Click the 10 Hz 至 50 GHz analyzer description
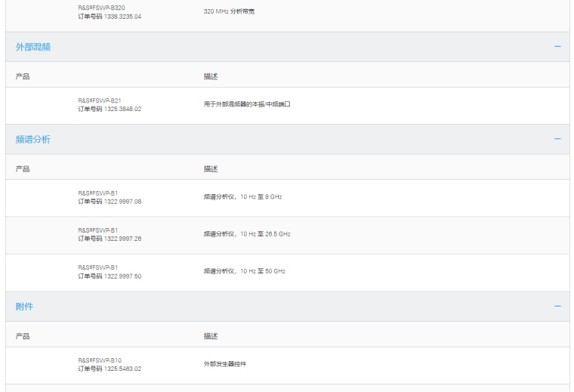574x392 pixels. [x=245, y=271]
